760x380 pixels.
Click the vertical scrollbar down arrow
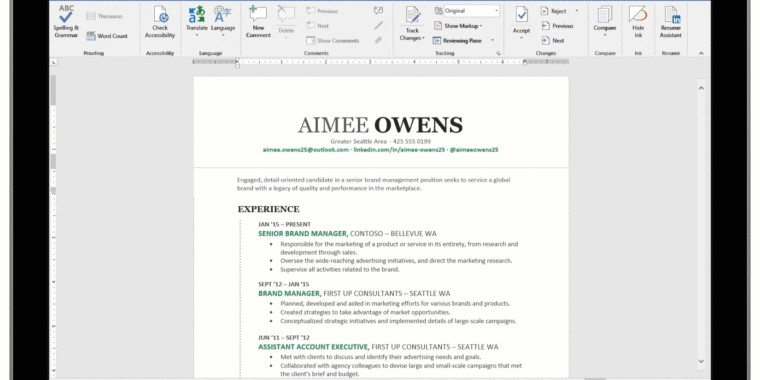[701, 361]
